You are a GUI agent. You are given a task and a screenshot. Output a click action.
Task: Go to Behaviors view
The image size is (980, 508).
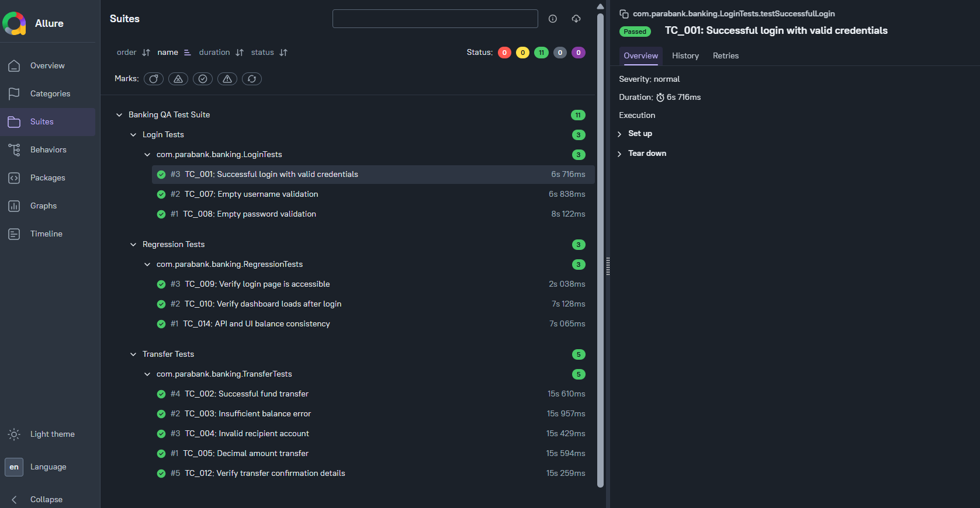(x=47, y=149)
